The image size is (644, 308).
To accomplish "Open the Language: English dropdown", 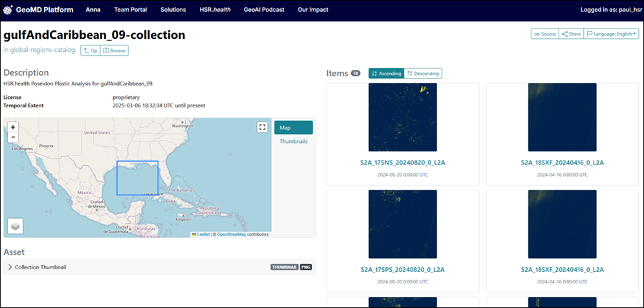I will click(612, 34).
